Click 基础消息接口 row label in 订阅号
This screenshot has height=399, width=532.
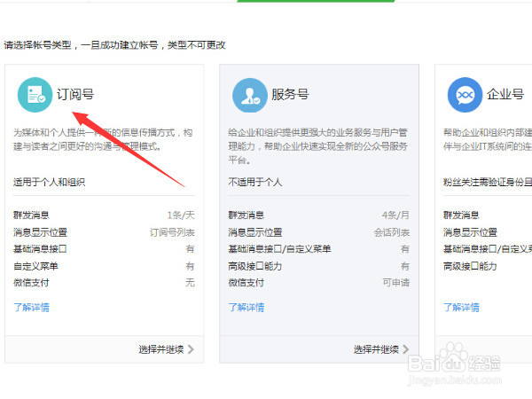[x=40, y=249]
